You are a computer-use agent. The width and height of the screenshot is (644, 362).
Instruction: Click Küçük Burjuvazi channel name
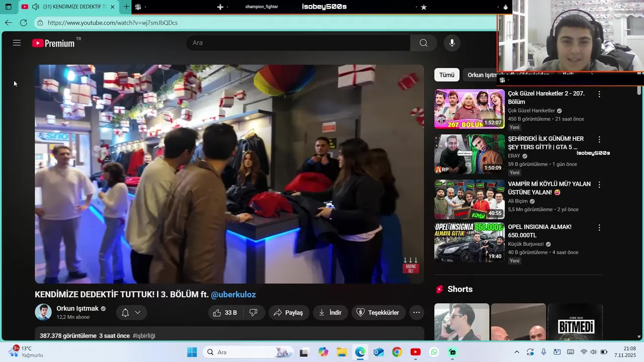click(x=526, y=244)
